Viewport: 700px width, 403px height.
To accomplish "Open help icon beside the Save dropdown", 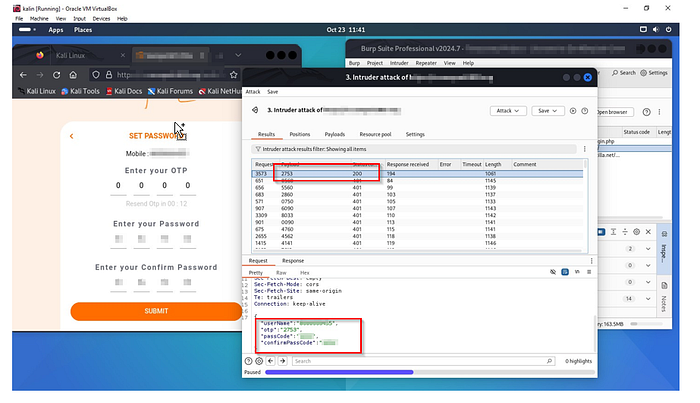I will tap(584, 111).
